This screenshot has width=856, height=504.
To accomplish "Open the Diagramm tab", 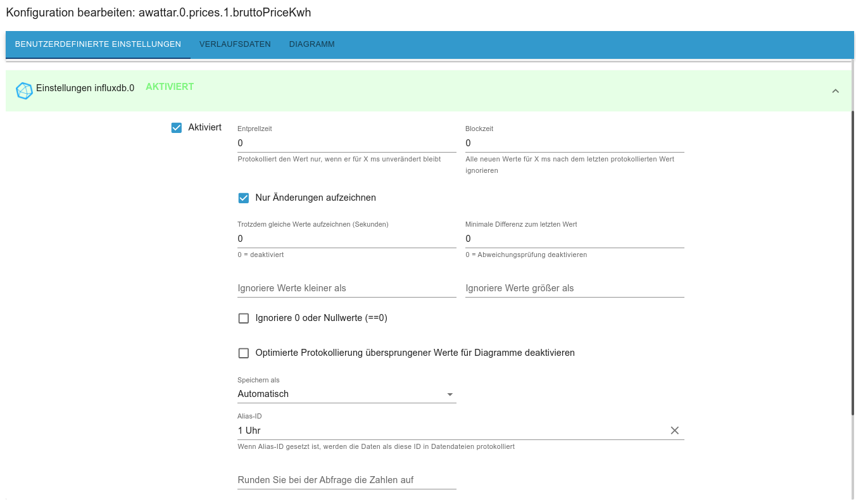I will tap(312, 44).
